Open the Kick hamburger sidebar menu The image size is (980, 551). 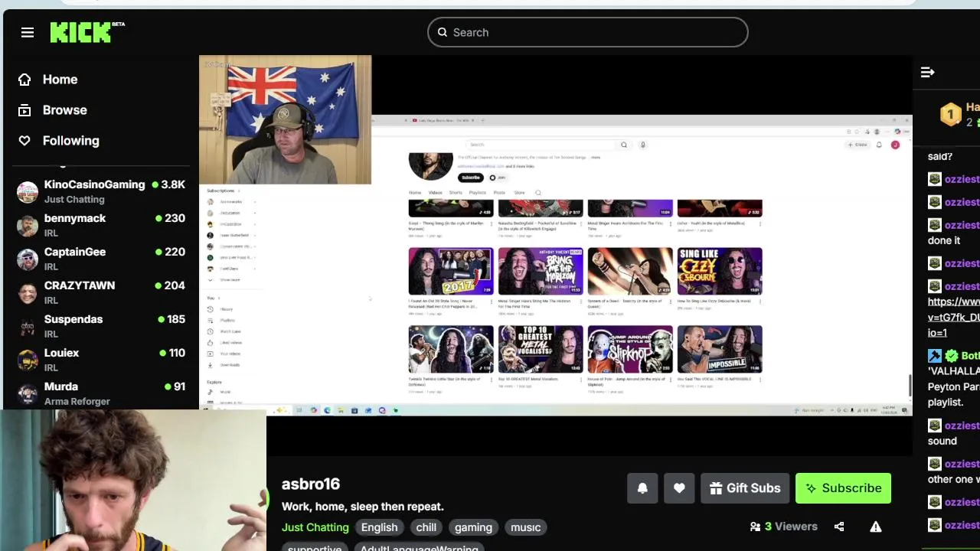pos(28,32)
